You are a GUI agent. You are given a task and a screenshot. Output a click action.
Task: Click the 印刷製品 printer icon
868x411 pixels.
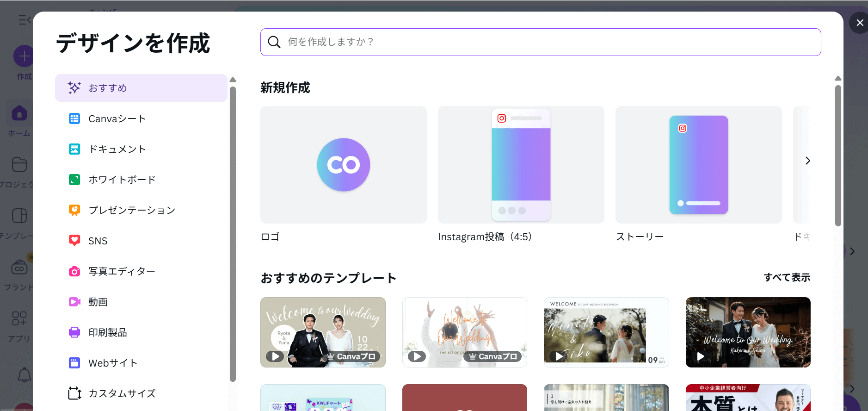[x=74, y=332]
